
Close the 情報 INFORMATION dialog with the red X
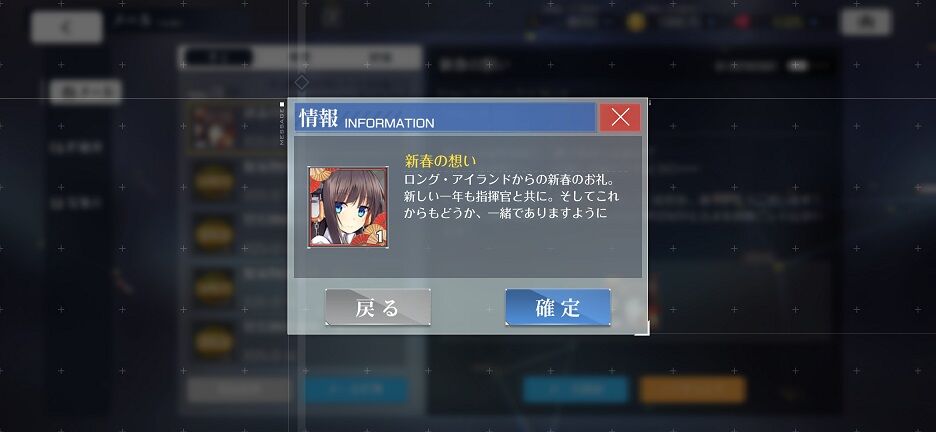(x=620, y=117)
